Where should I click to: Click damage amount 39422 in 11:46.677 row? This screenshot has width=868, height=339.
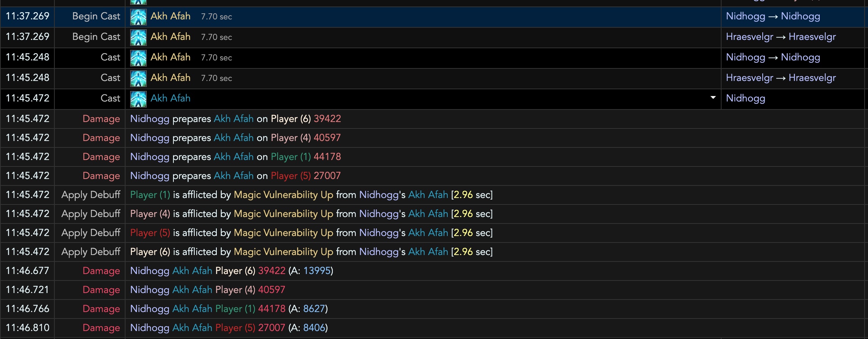[x=272, y=271]
